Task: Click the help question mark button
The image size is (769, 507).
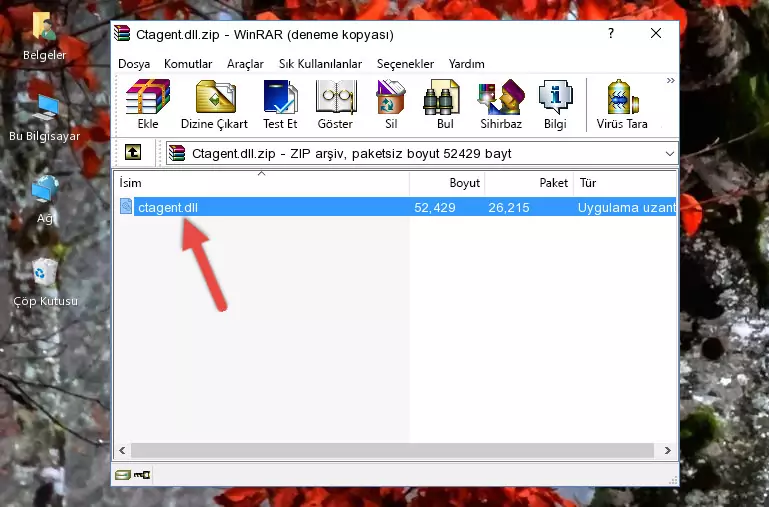Action: [x=611, y=33]
